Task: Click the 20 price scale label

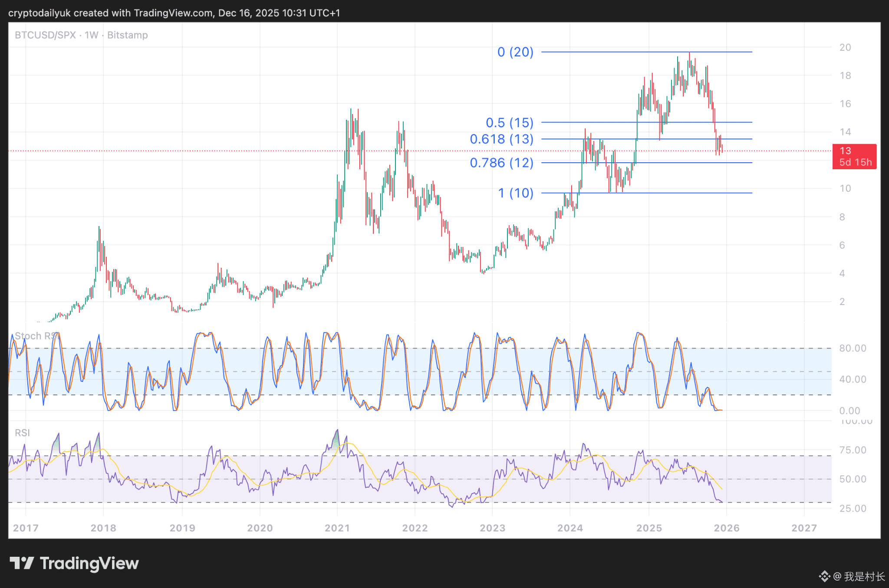Action: click(845, 47)
